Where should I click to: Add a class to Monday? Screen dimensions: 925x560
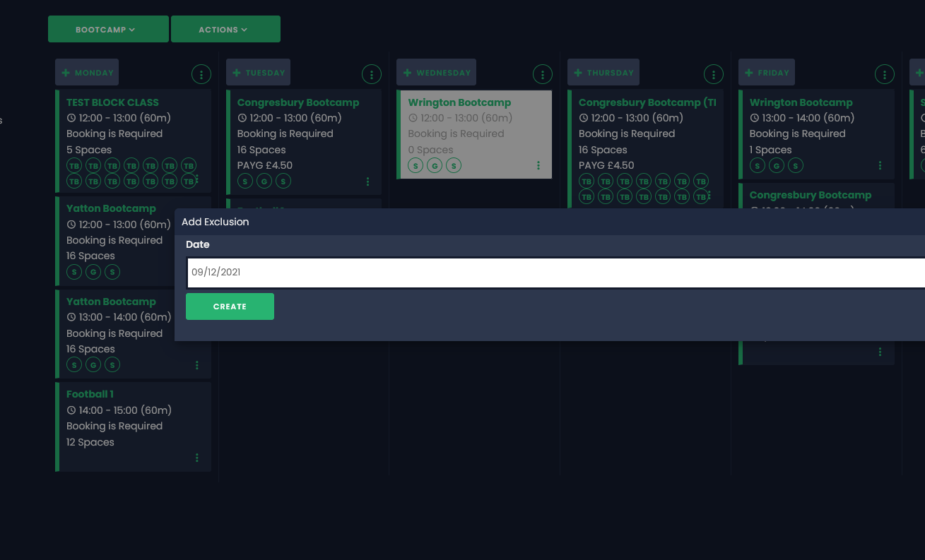coord(87,73)
